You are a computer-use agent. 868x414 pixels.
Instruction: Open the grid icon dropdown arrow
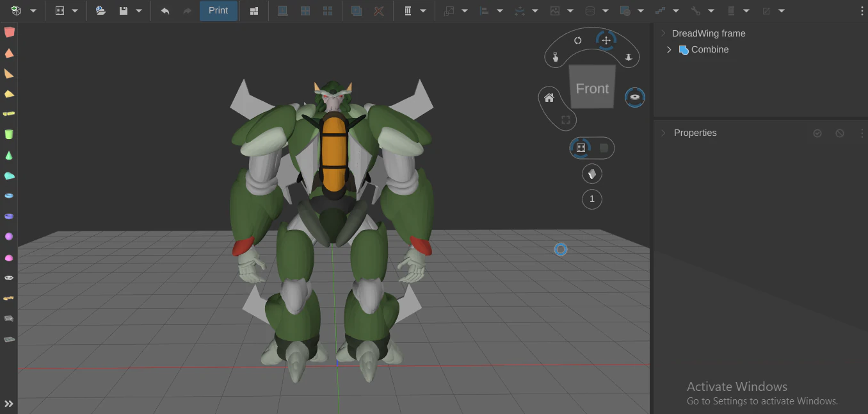pos(75,11)
